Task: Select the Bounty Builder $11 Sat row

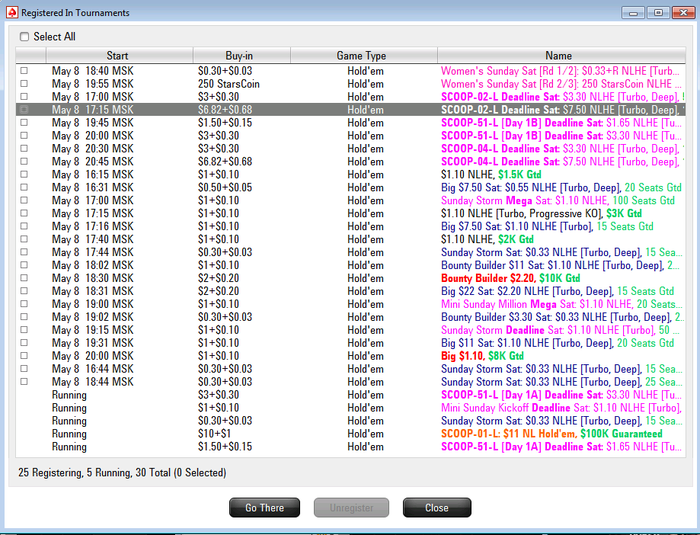Action: tap(350, 265)
